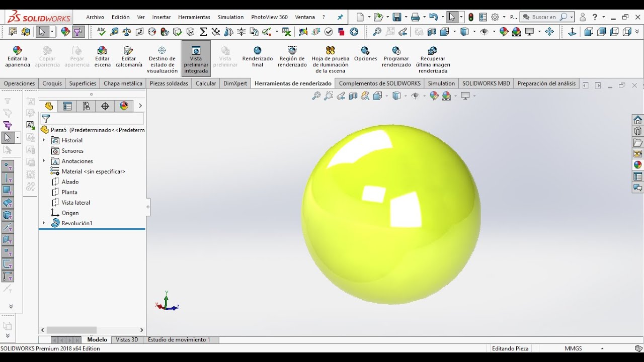Toggle the filter faces button
Viewport: 644px width, 362px height.
8,191
